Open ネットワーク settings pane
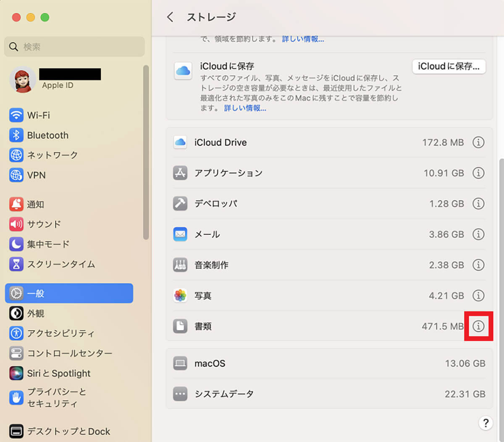Screen dimensions: 504x442 [52, 155]
